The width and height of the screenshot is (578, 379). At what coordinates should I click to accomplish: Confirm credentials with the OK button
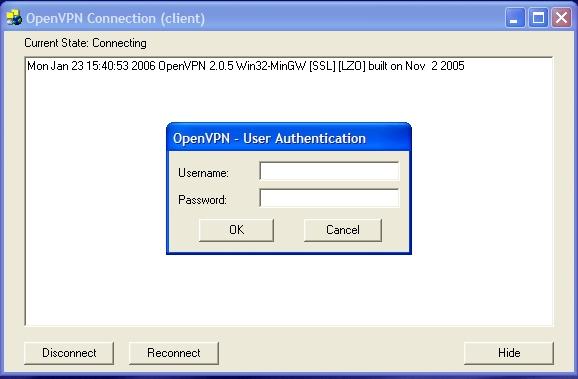tap(236, 230)
